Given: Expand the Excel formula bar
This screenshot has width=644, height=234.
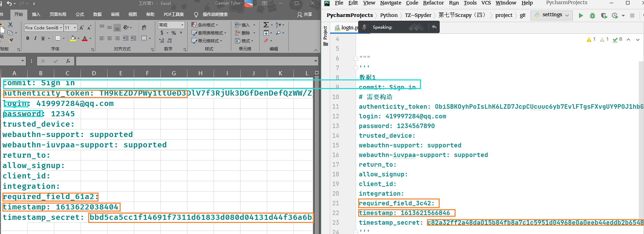Looking at the screenshot, I should (x=316, y=61).
